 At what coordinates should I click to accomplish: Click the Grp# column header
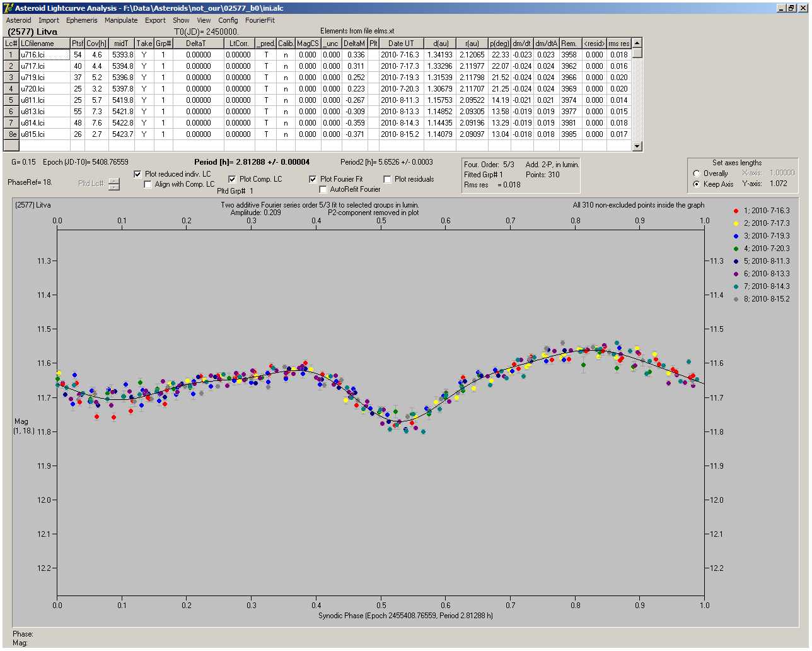[163, 44]
